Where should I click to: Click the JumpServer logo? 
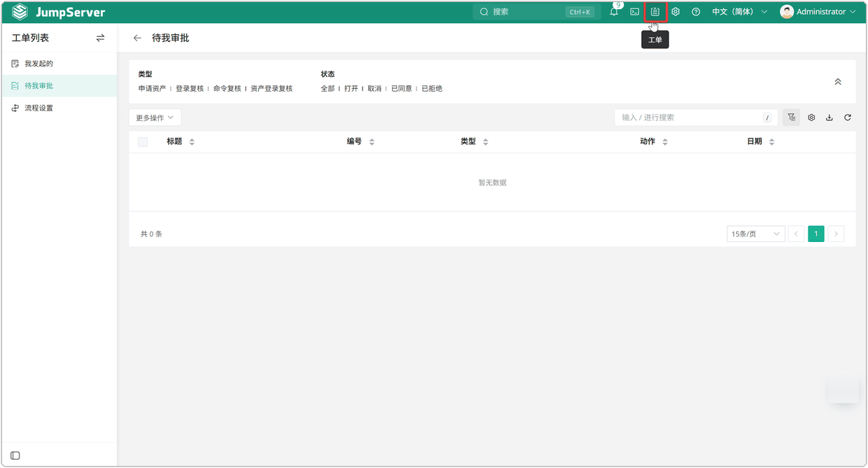coord(58,12)
